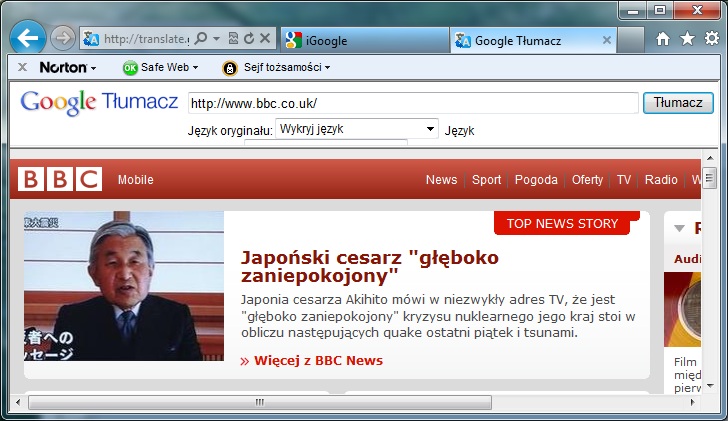Click the green OK Safe Web icon
Viewport: 728px width, 421px height.
click(x=130, y=68)
